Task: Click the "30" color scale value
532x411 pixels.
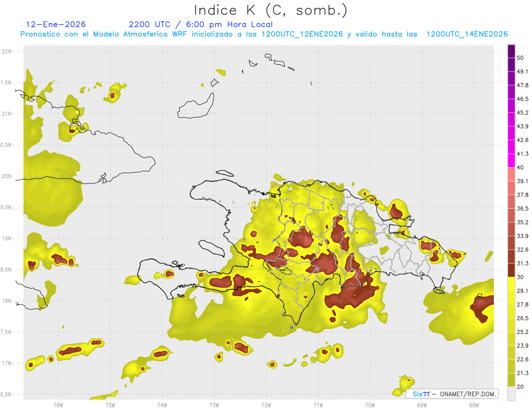Action: 520,277
